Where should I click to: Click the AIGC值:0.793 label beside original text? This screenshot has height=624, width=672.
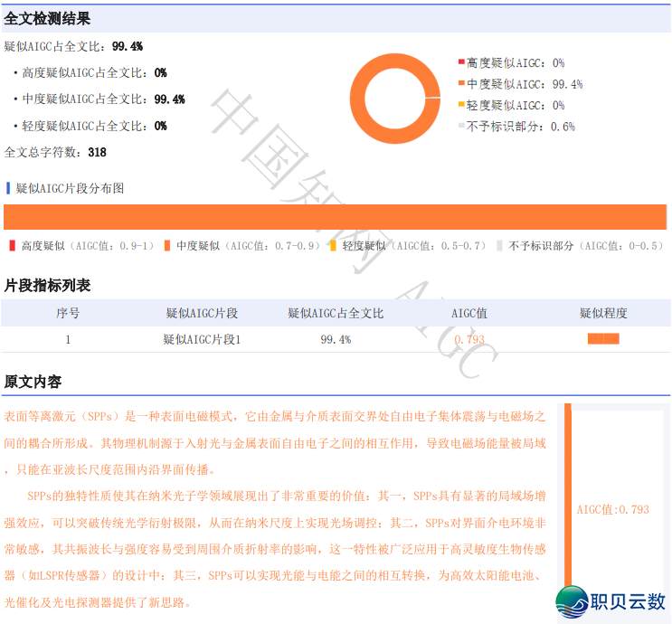click(612, 509)
